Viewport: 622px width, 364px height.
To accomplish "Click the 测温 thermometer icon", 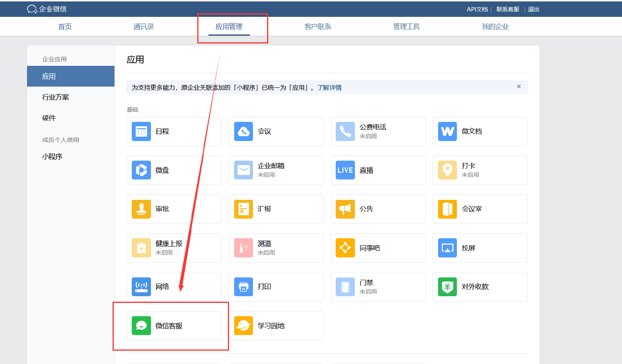I will pos(244,248).
